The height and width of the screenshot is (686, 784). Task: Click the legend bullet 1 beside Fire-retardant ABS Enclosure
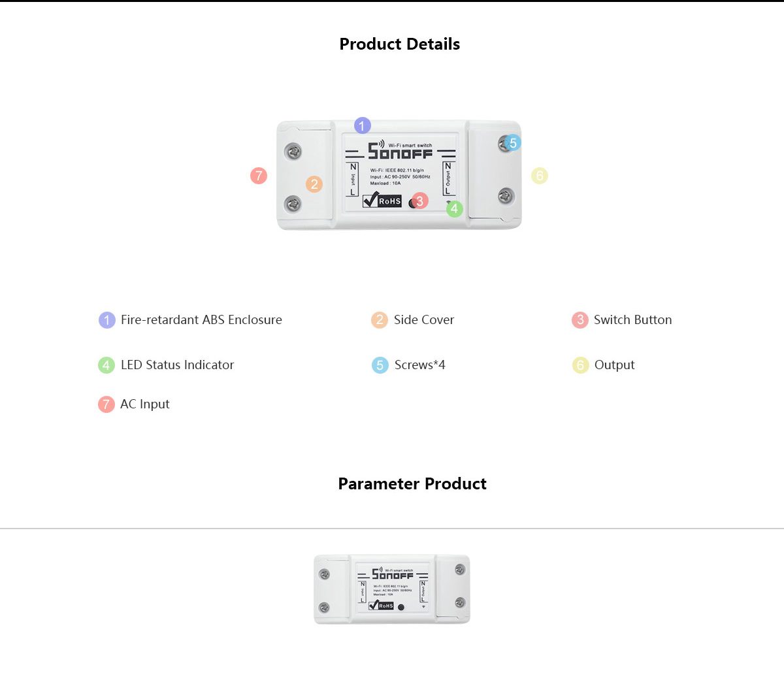click(107, 320)
